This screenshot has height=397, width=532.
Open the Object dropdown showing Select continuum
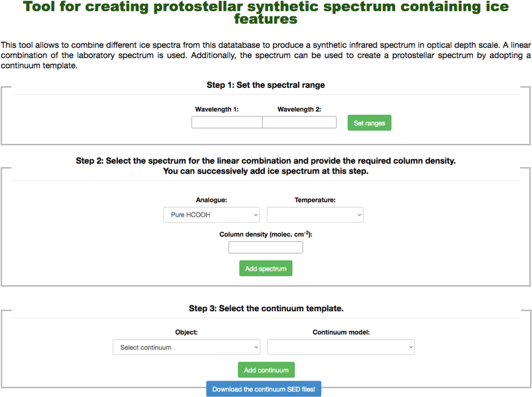pos(186,347)
